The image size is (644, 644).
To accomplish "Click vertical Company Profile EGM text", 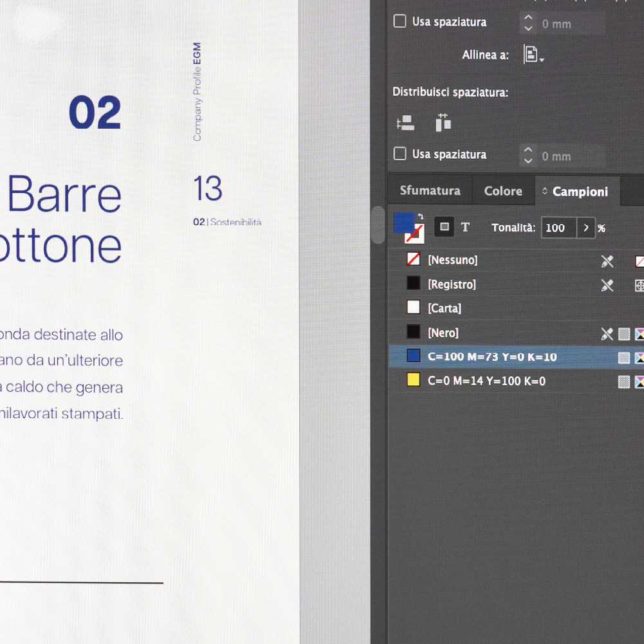I will tap(197, 92).
